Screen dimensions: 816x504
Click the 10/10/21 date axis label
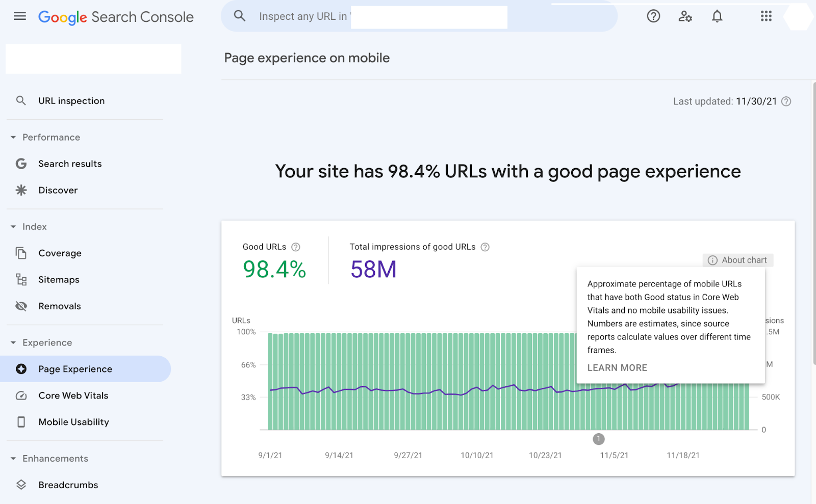(477, 456)
